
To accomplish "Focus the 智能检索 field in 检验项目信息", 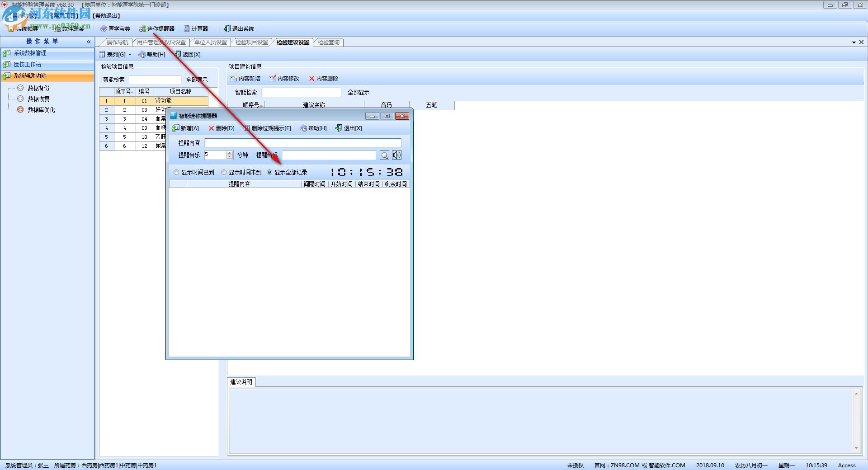I will [x=155, y=80].
